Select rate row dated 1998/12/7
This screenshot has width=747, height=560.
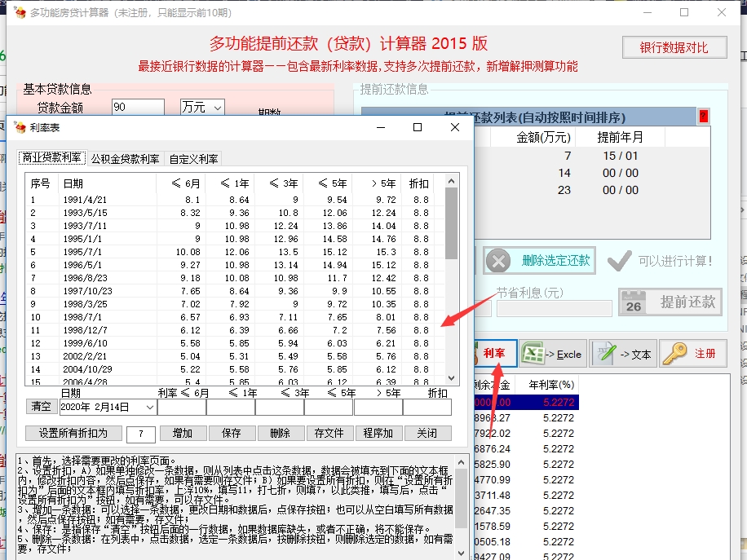click(x=235, y=330)
